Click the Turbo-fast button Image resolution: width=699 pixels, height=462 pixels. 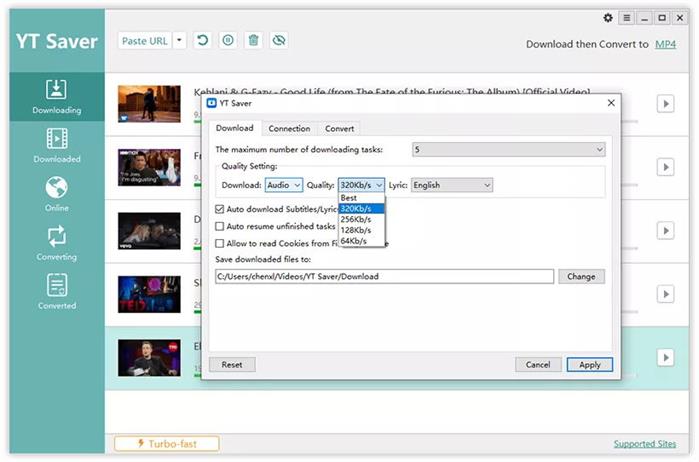[x=167, y=444]
